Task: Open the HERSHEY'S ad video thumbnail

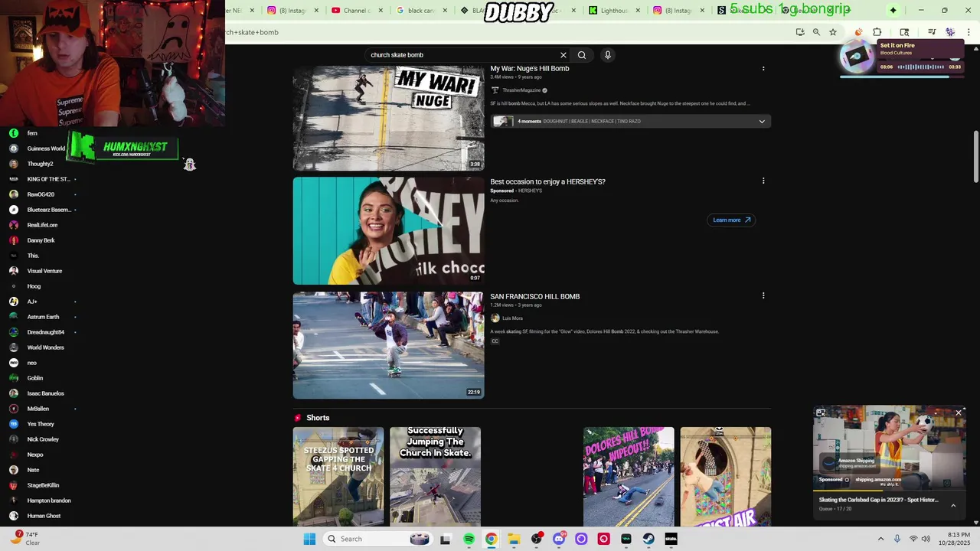Action: click(x=388, y=231)
